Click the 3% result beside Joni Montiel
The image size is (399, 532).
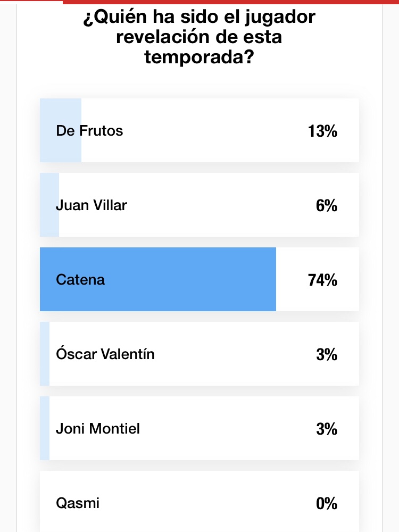(x=326, y=429)
